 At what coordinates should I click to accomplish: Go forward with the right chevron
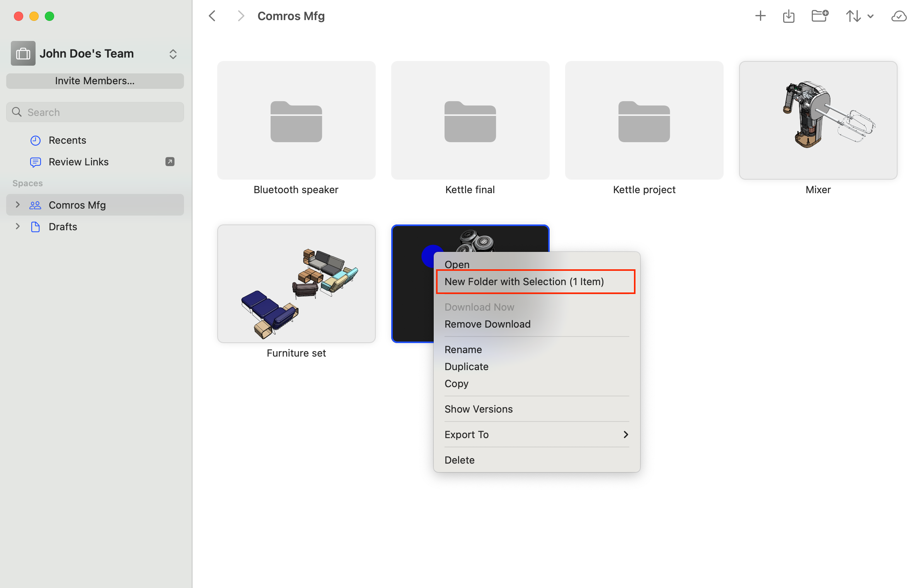241,16
